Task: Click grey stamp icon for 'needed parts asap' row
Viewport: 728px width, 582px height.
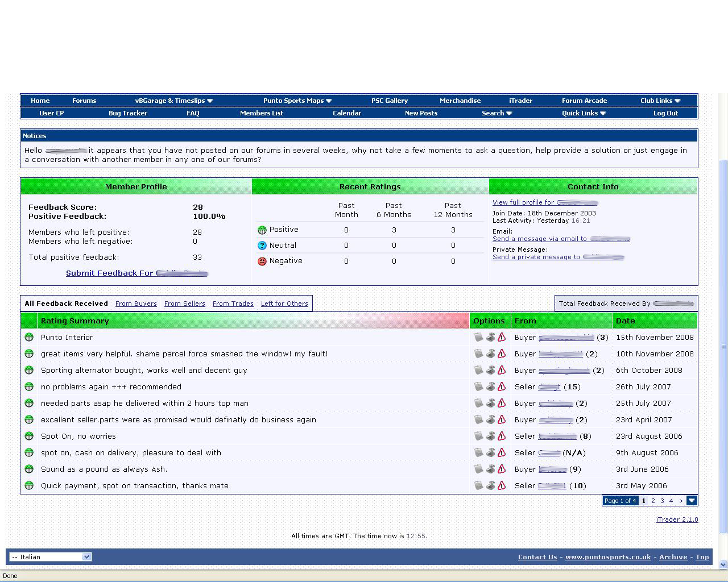Action: (490, 403)
